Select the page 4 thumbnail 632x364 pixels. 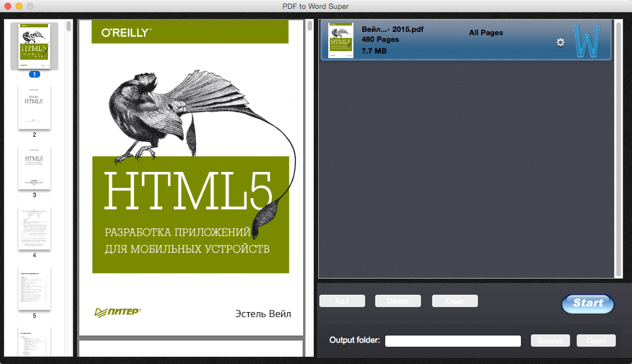34,227
